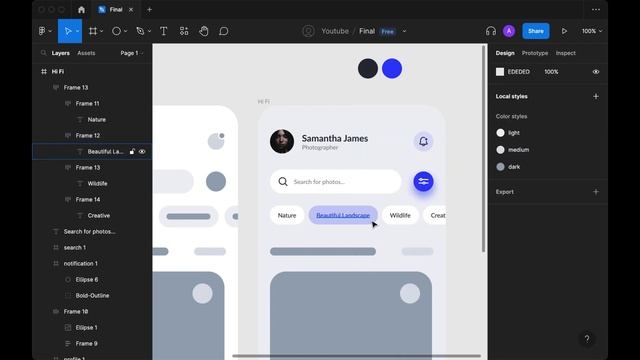
Task: Open the Figma main menu icon
Action: pos(42,31)
